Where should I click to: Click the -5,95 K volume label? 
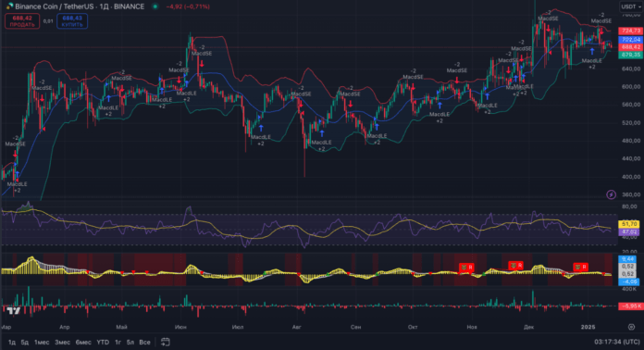(x=630, y=306)
